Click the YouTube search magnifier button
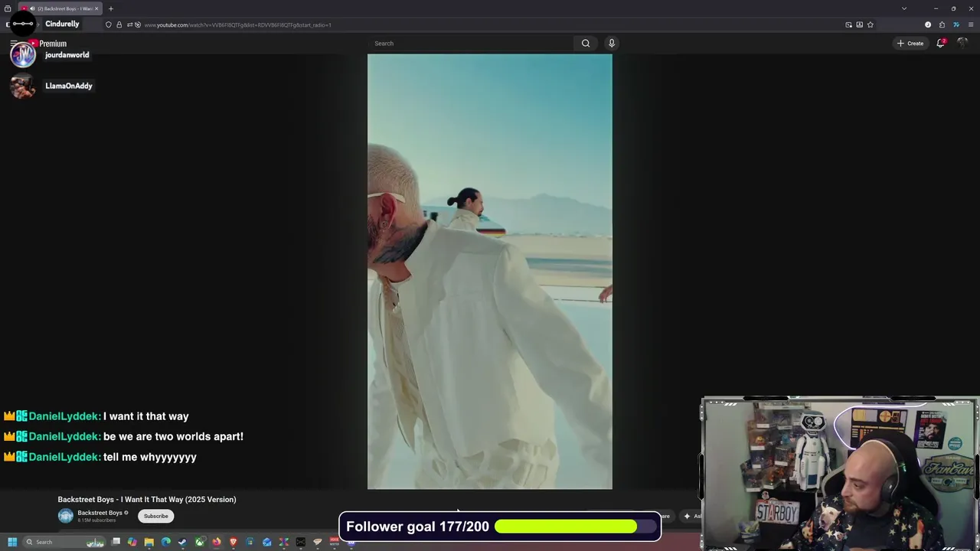This screenshot has width=980, height=551. (586, 44)
